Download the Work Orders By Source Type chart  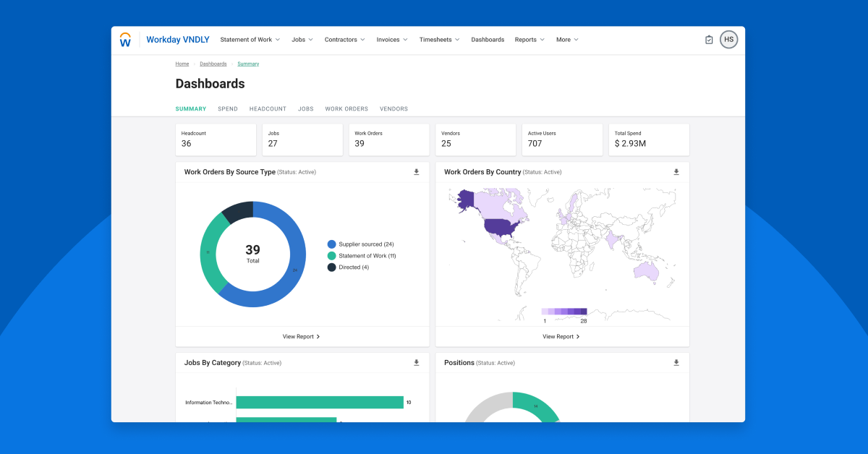(x=416, y=172)
